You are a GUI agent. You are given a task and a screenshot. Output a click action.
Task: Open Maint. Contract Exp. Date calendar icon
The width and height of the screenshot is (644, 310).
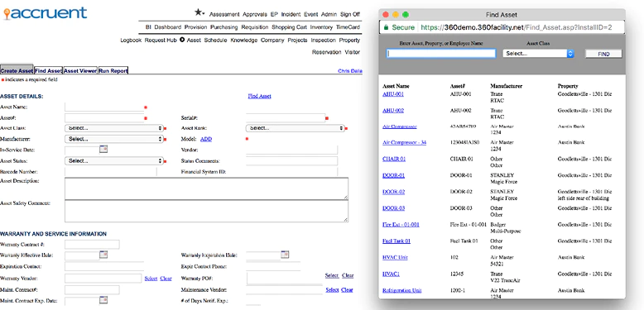click(103, 301)
